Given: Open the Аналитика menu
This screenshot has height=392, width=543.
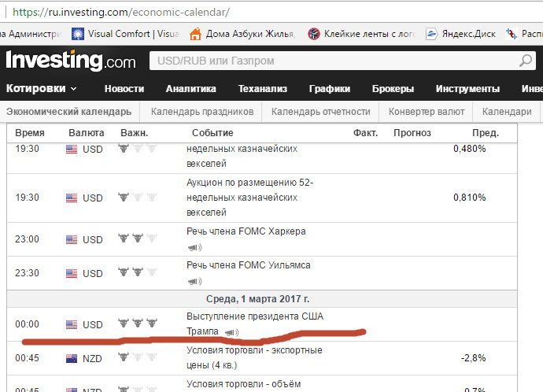Looking at the screenshot, I should click(190, 89).
